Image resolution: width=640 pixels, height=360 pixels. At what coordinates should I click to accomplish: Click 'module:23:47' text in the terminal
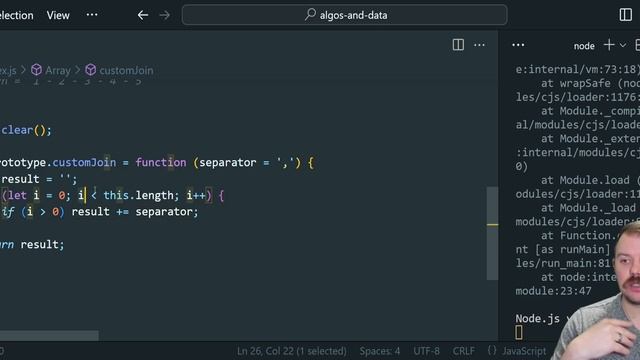[553, 291]
